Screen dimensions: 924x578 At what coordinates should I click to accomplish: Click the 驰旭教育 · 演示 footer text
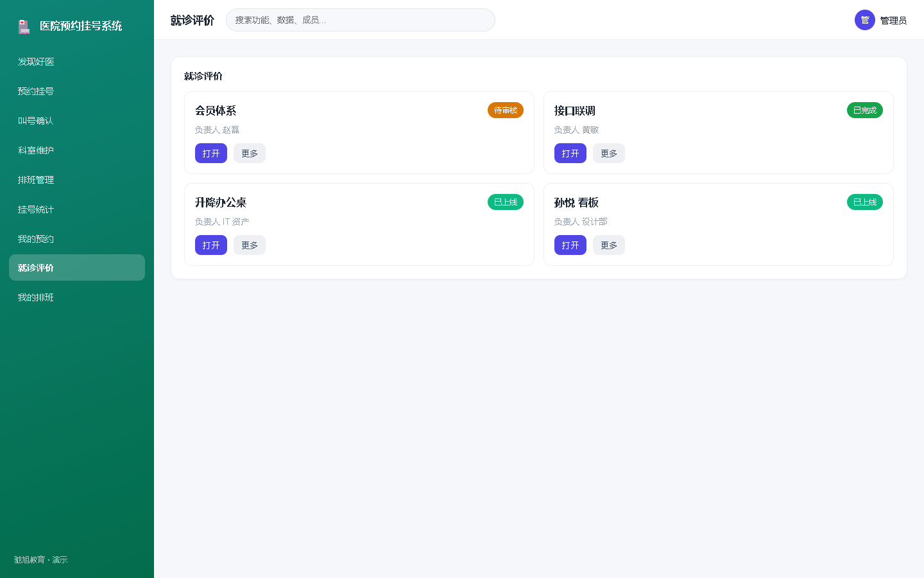[x=40, y=560]
